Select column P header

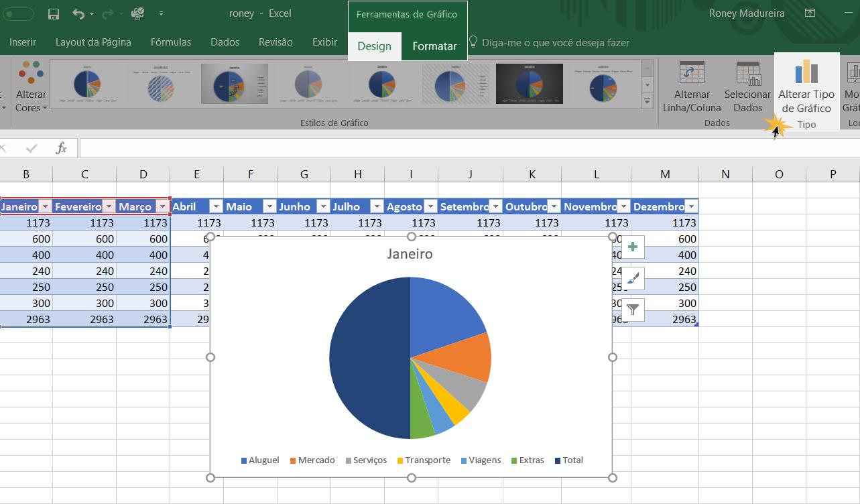(833, 174)
